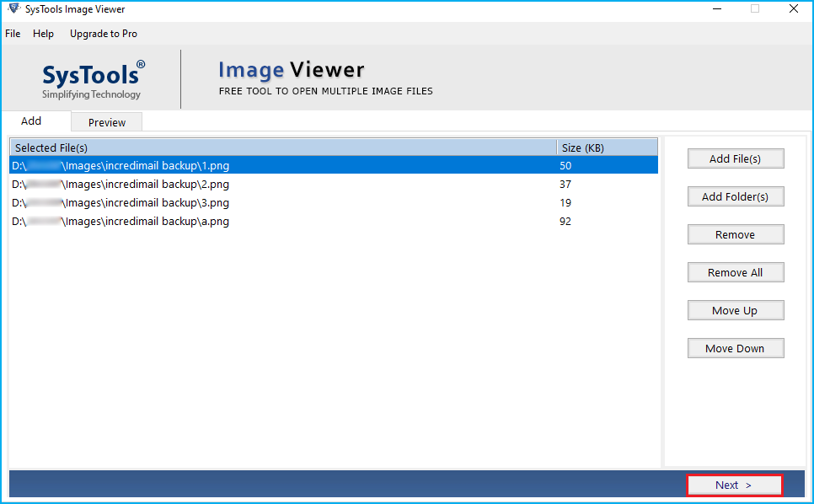Click the Selected File(s) column header

pyautogui.click(x=283, y=148)
